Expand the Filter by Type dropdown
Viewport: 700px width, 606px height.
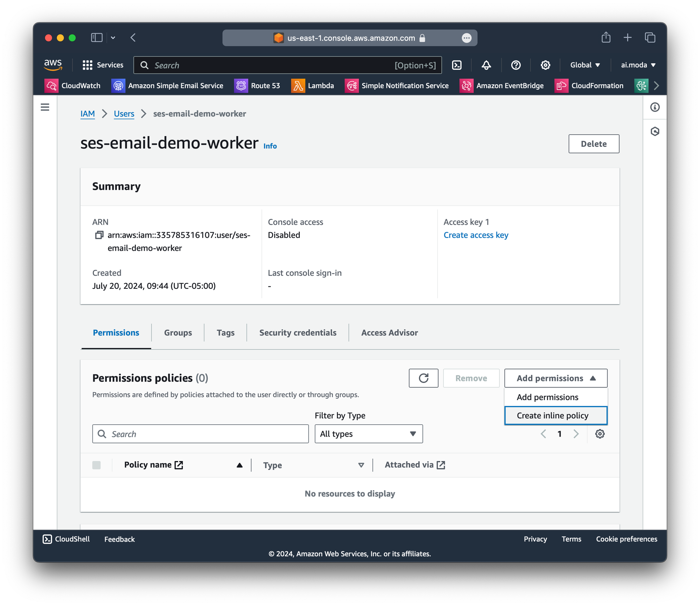point(369,434)
